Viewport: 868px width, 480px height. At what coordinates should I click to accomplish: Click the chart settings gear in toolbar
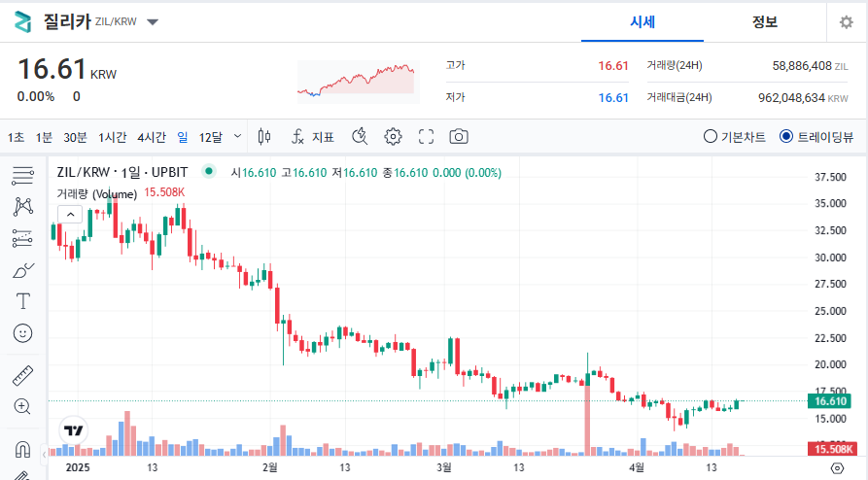pos(393,136)
